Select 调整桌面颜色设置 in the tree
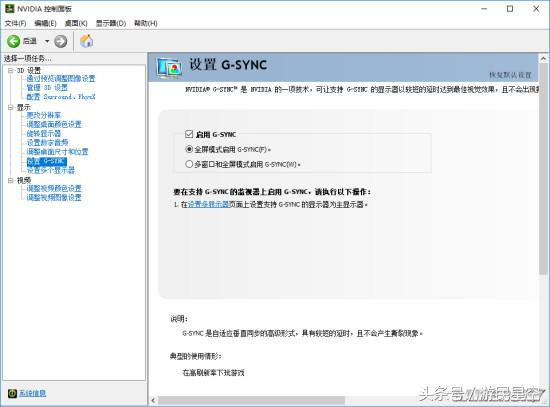The image size is (550, 407). pos(54,124)
